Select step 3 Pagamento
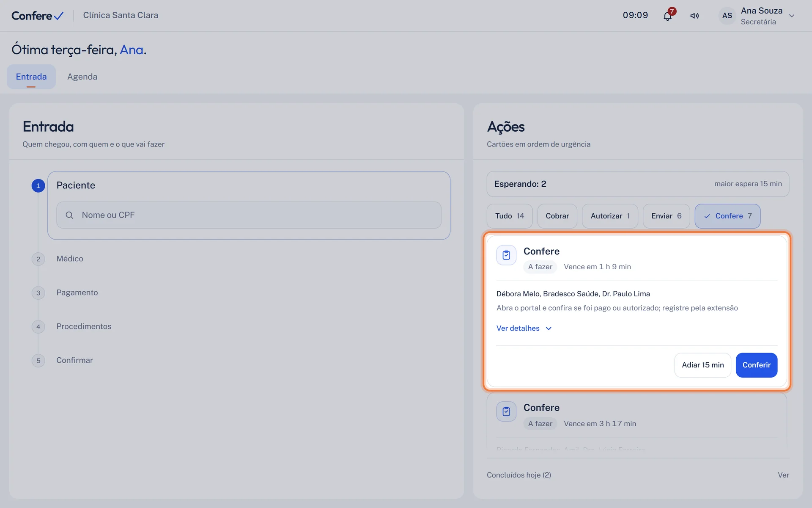Viewport: 812px width, 508px height. pyautogui.click(x=77, y=293)
